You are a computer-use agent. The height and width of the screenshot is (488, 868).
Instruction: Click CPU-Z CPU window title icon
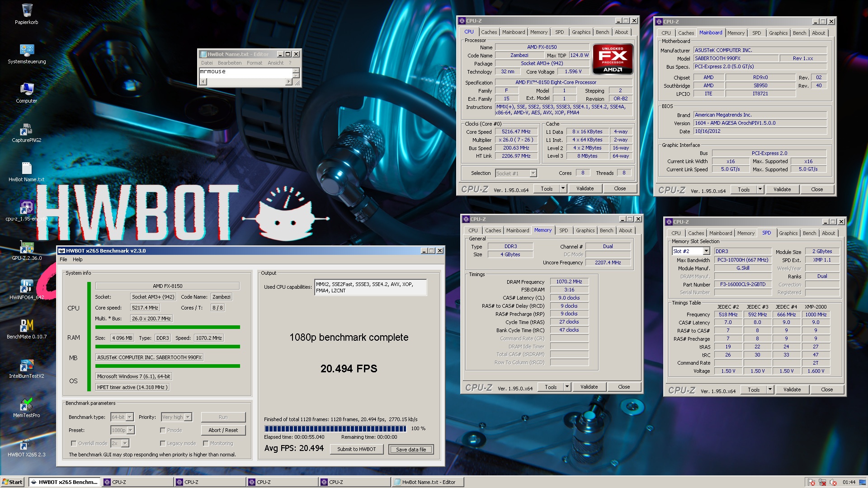[x=462, y=21]
